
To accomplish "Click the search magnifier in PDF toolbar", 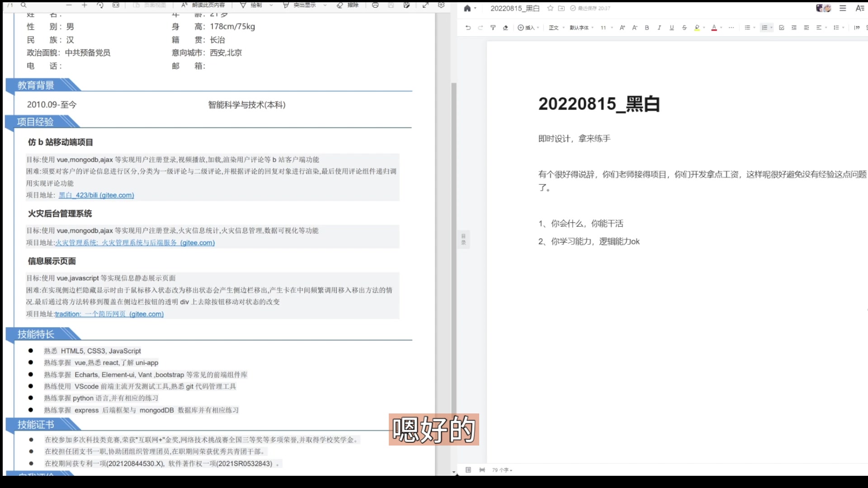I will [x=24, y=5].
